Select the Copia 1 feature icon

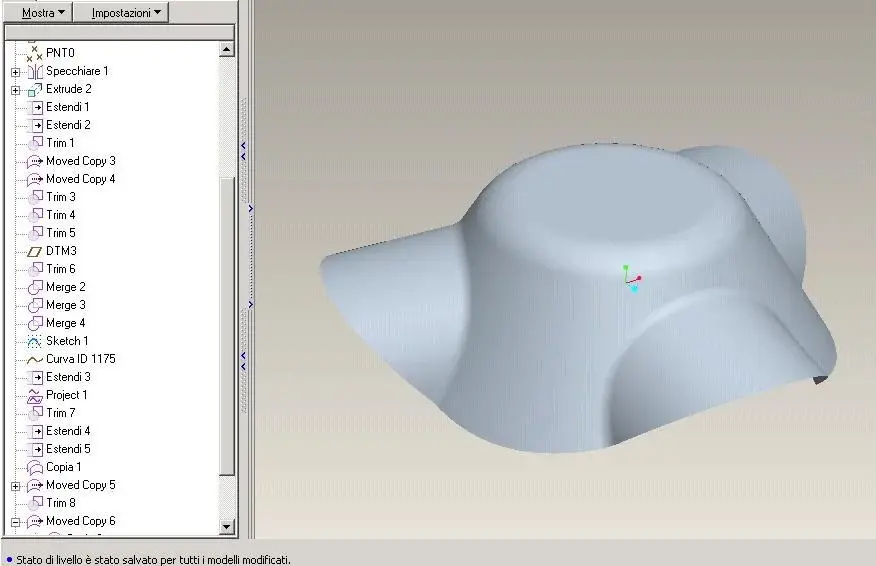pos(35,467)
